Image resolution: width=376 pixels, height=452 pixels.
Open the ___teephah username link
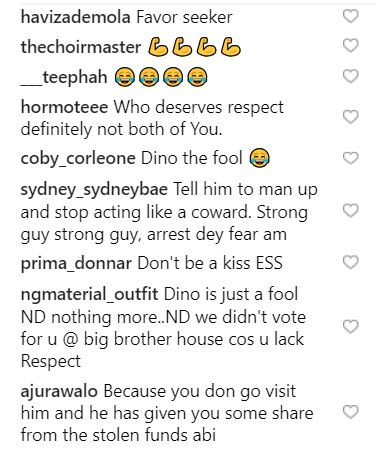point(64,78)
